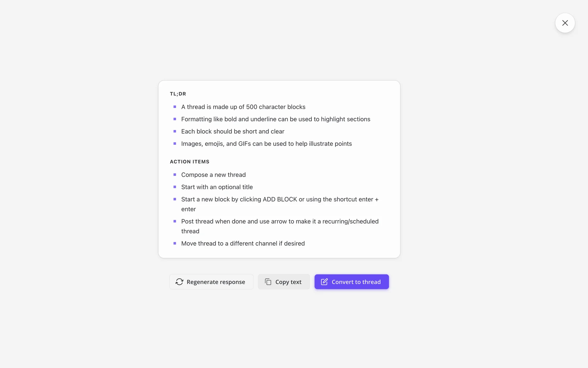The image size is (588, 368).
Task: Click the ADD BLOCK shortcut instruction line
Action: [280, 199]
